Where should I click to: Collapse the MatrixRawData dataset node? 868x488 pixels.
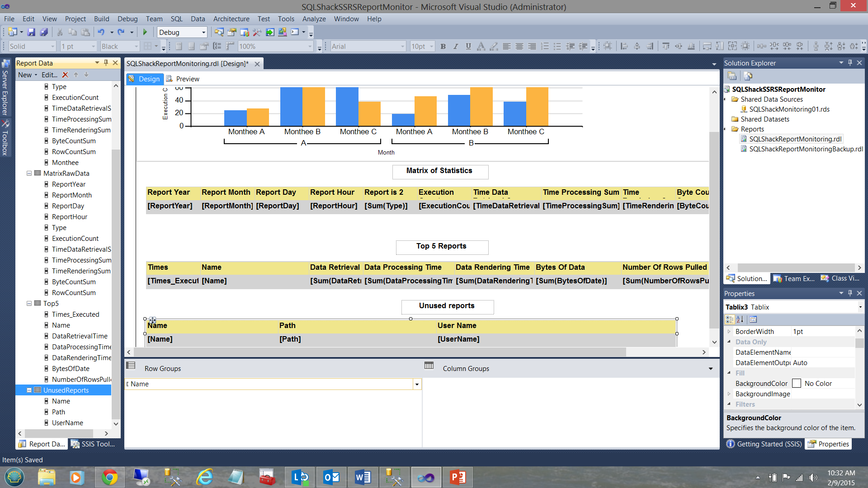29,173
